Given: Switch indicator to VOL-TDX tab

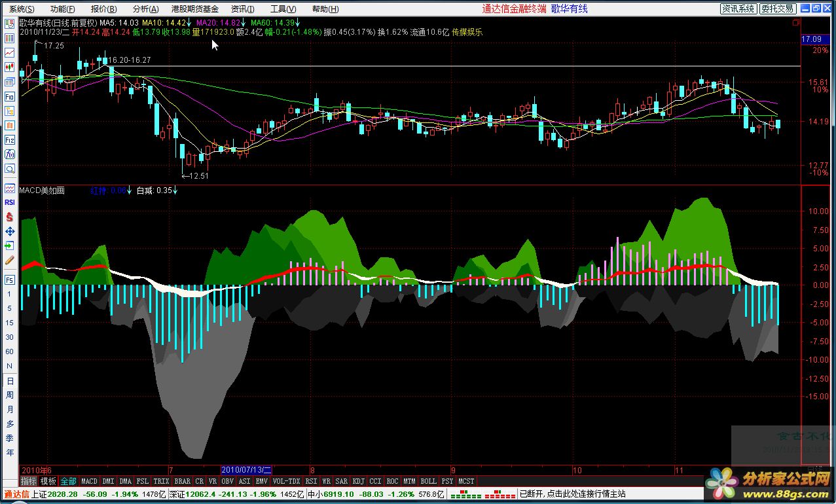Looking at the screenshot, I should click(286, 481).
